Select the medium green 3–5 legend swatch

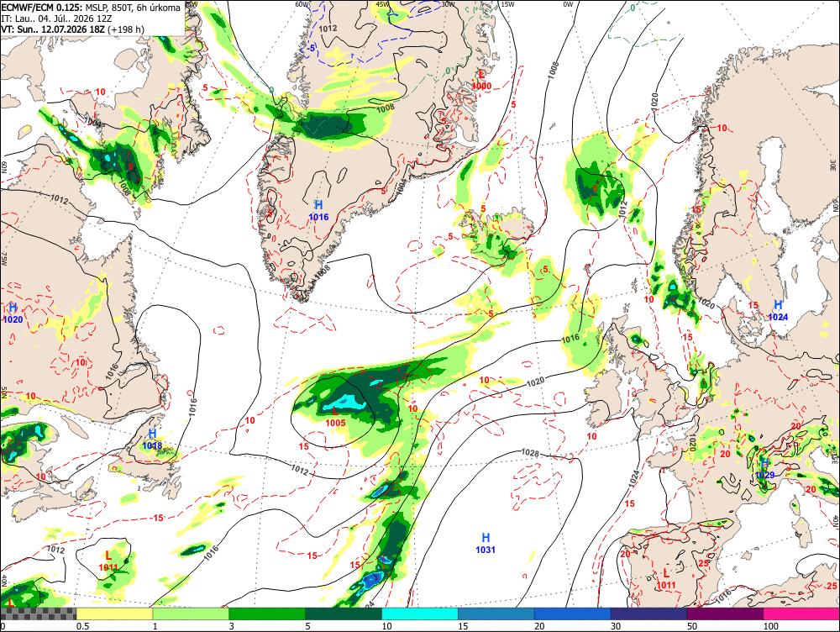coord(267,614)
